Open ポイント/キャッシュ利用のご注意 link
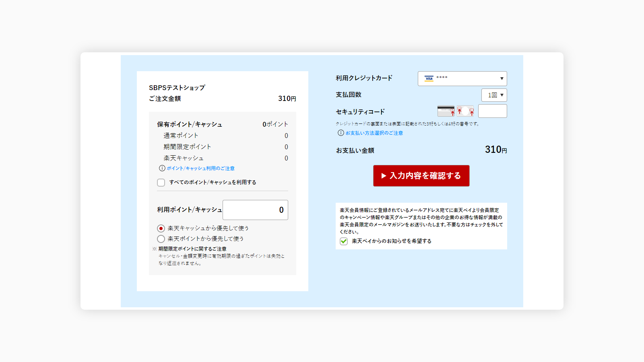The image size is (644, 362). click(x=200, y=168)
